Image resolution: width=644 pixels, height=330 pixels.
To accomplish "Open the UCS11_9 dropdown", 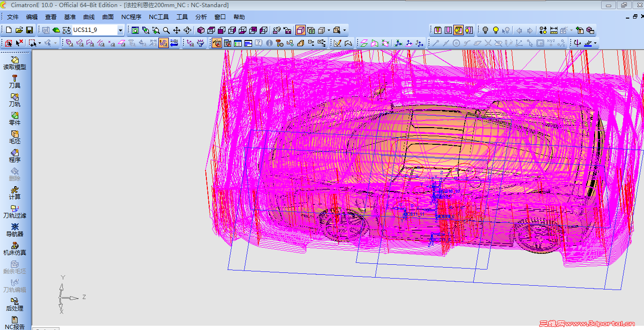I will point(120,30).
